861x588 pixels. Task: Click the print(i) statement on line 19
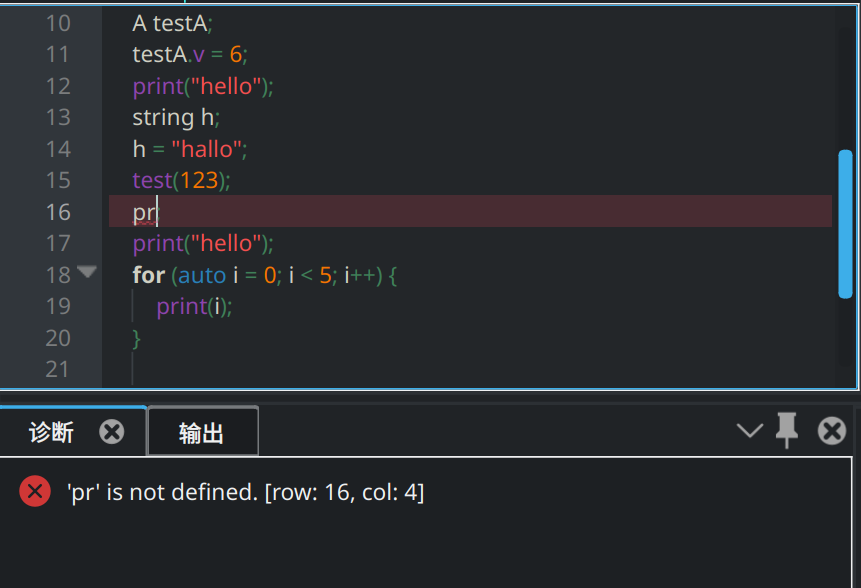[x=194, y=306]
